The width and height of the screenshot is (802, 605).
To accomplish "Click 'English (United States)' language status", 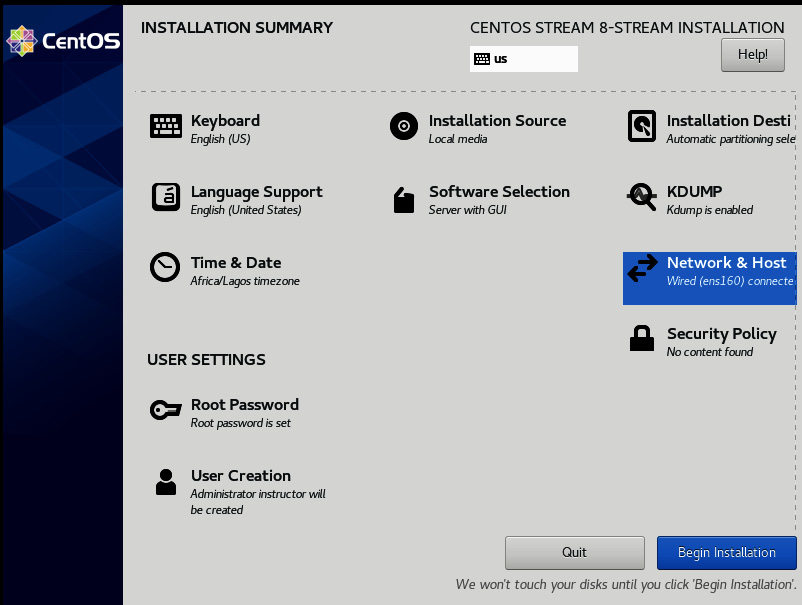I will 246,210.
